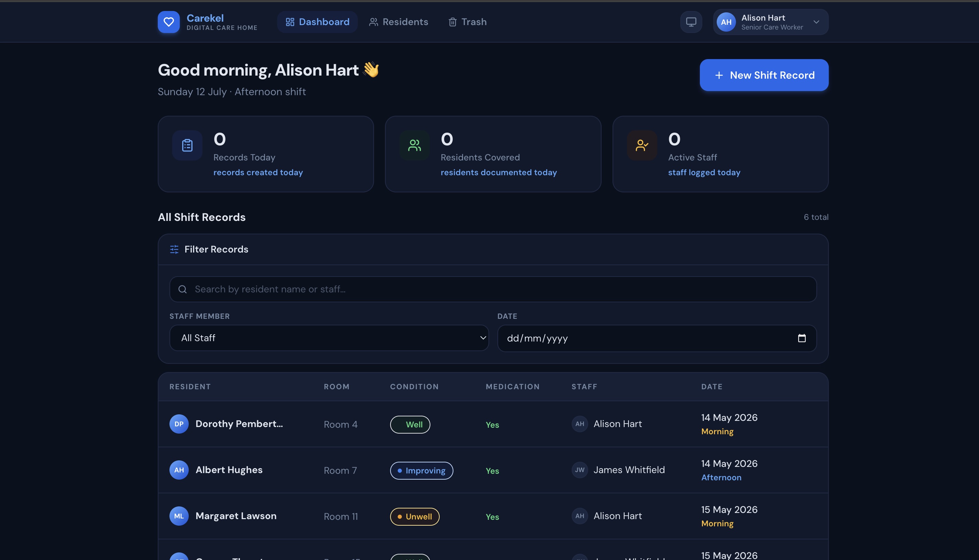Click the Carekel heart logo icon
979x560 pixels.
click(168, 22)
